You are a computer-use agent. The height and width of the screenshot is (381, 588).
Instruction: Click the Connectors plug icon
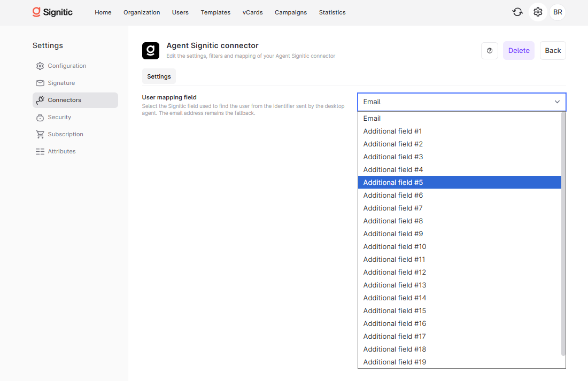pos(40,100)
